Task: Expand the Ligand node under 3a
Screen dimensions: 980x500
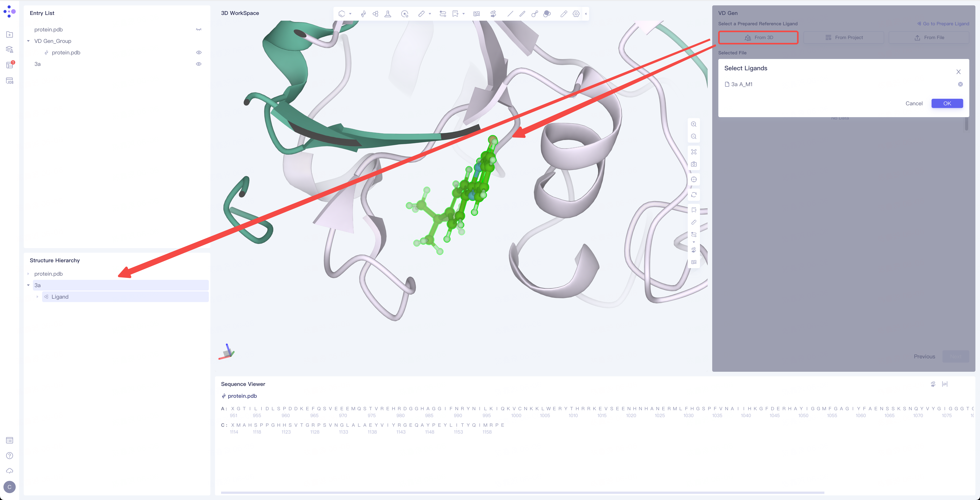Action: click(37, 297)
